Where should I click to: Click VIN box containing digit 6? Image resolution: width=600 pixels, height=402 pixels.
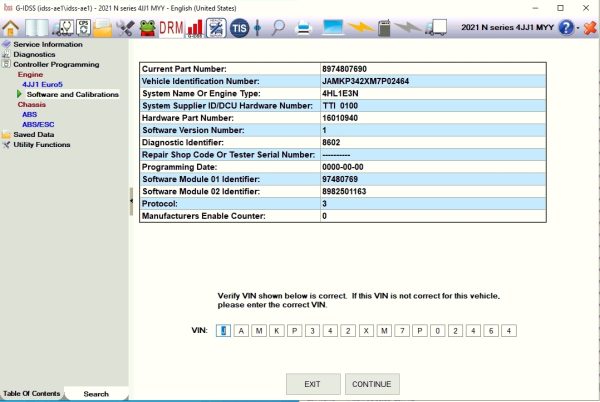491,330
